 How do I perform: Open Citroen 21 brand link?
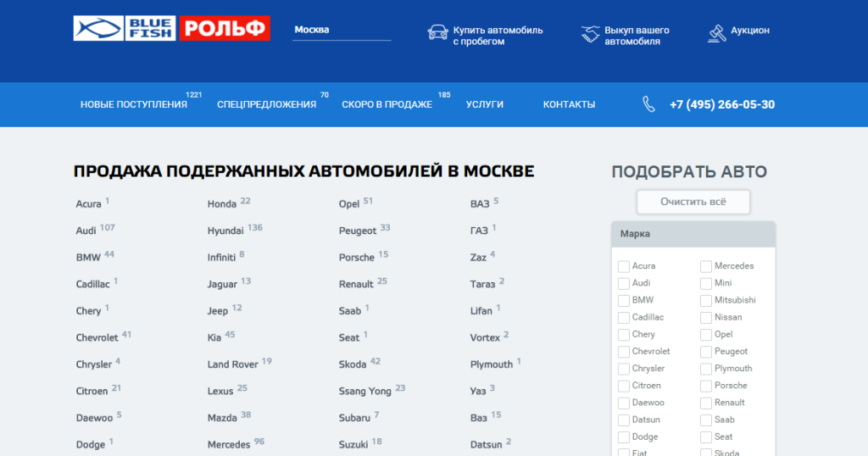(98, 390)
